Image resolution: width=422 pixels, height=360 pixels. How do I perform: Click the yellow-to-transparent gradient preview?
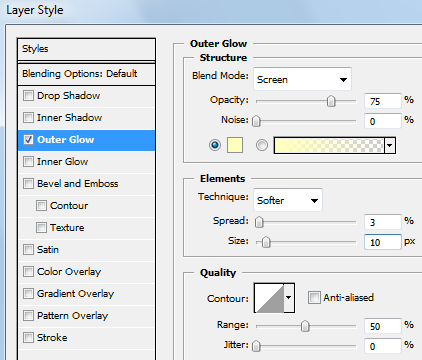329,146
